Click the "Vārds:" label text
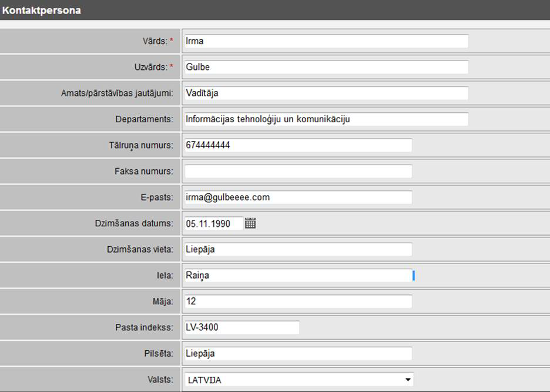The width and height of the screenshot is (550, 392). pyautogui.click(x=152, y=41)
